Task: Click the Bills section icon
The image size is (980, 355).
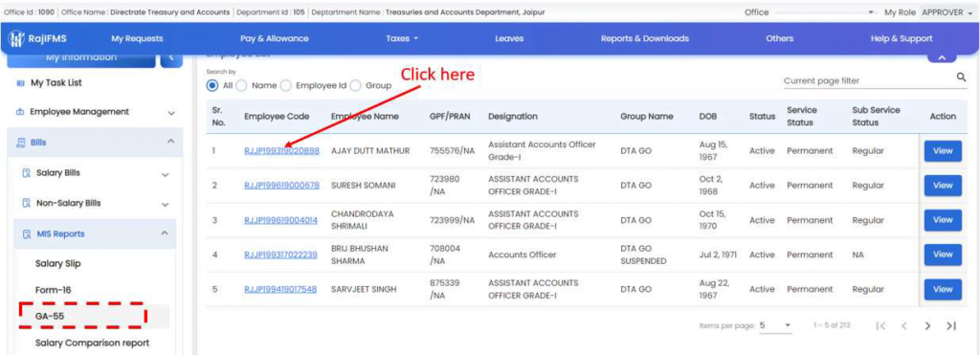Action: point(20,143)
